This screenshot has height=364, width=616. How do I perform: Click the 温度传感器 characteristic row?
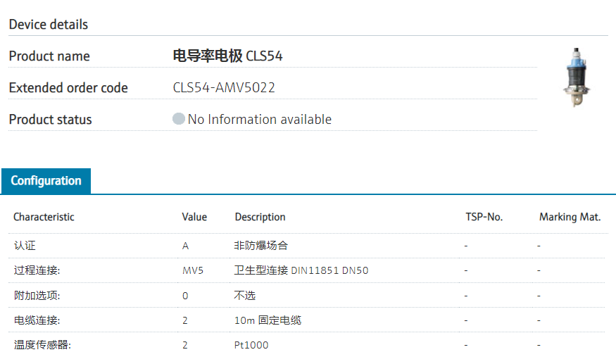click(x=42, y=345)
